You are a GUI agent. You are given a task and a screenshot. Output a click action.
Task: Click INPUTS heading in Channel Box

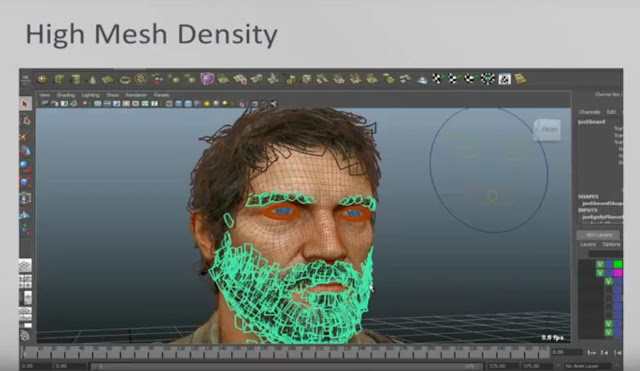pos(588,210)
